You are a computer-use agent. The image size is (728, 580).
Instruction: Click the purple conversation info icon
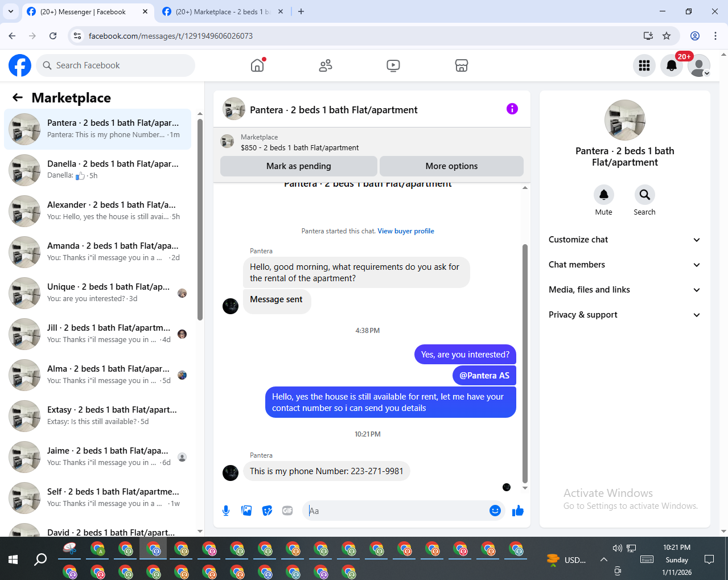point(512,109)
